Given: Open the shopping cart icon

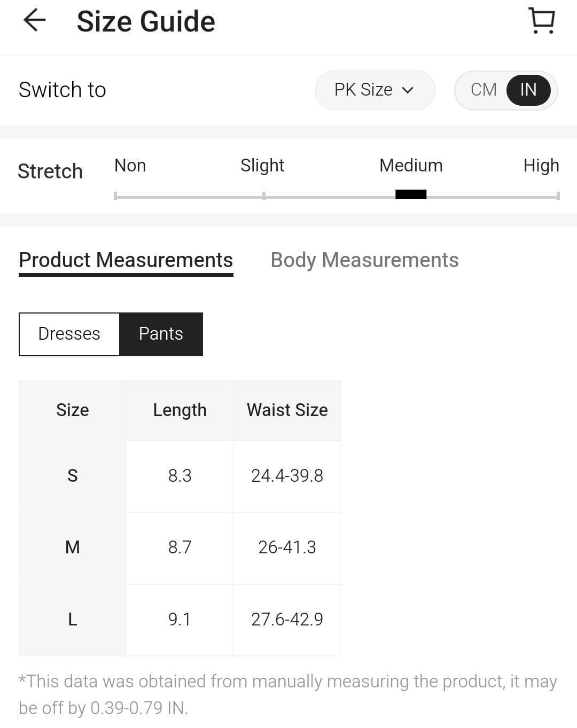Looking at the screenshot, I should (542, 21).
